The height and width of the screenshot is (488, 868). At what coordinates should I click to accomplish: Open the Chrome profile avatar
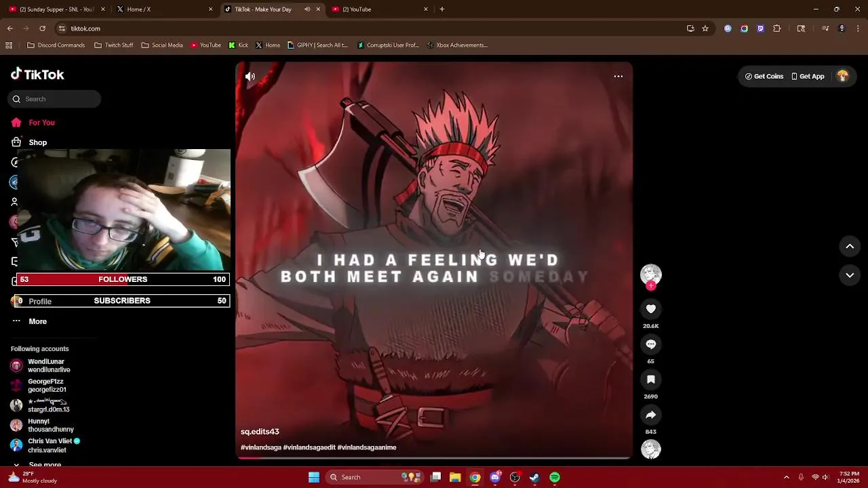(x=842, y=28)
